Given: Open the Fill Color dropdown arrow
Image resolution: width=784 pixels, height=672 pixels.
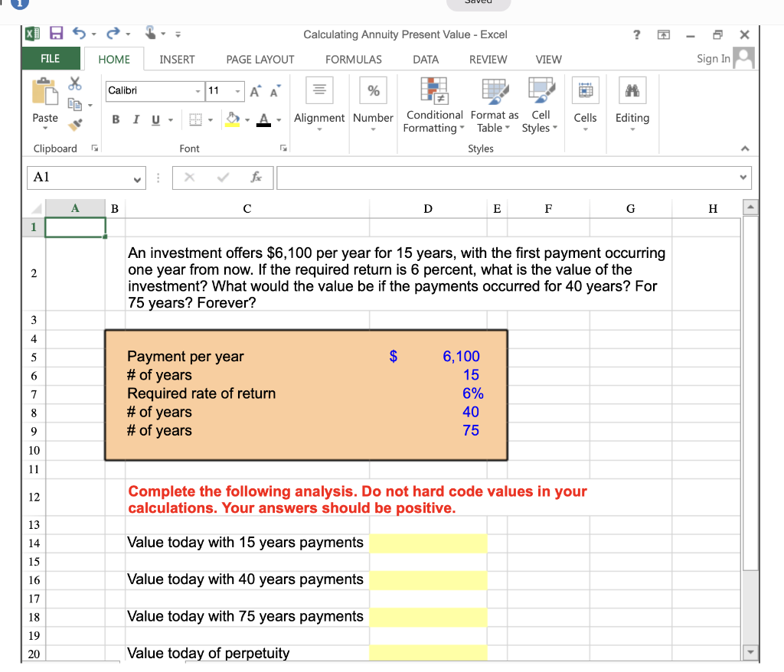Looking at the screenshot, I should coord(247,119).
